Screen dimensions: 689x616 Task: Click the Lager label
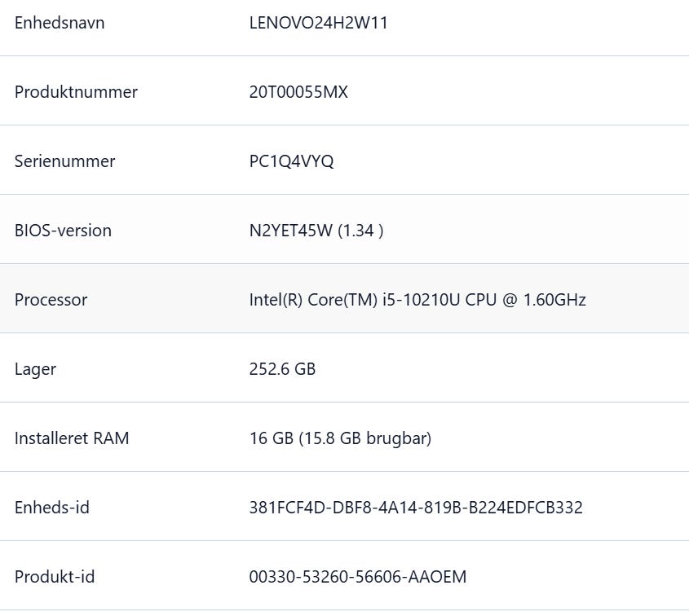[x=35, y=369]
